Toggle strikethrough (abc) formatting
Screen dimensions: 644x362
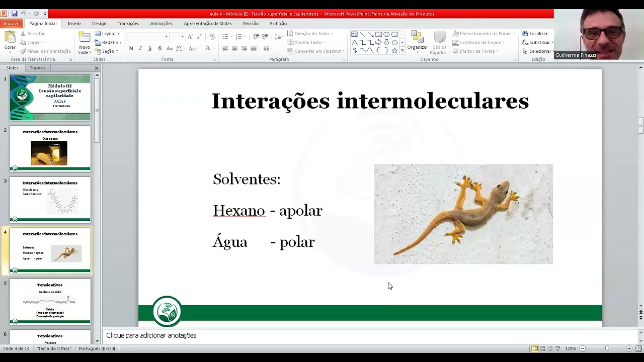169,48
